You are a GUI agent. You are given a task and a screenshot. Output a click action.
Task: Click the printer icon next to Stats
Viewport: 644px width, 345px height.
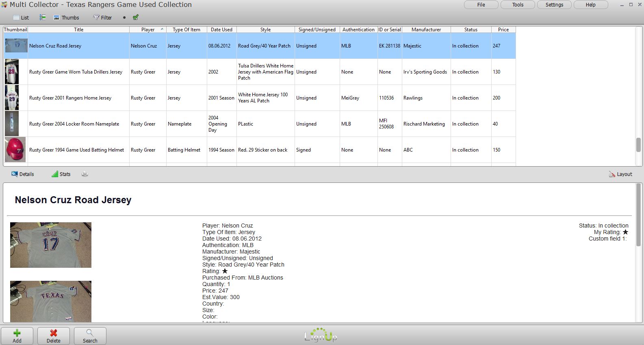coord(85,174)
